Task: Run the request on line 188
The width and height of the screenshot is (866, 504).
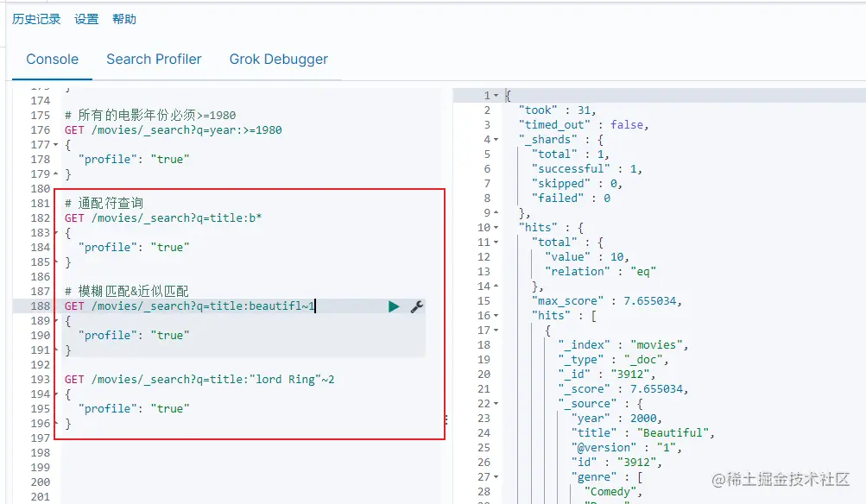Action: 393,306
